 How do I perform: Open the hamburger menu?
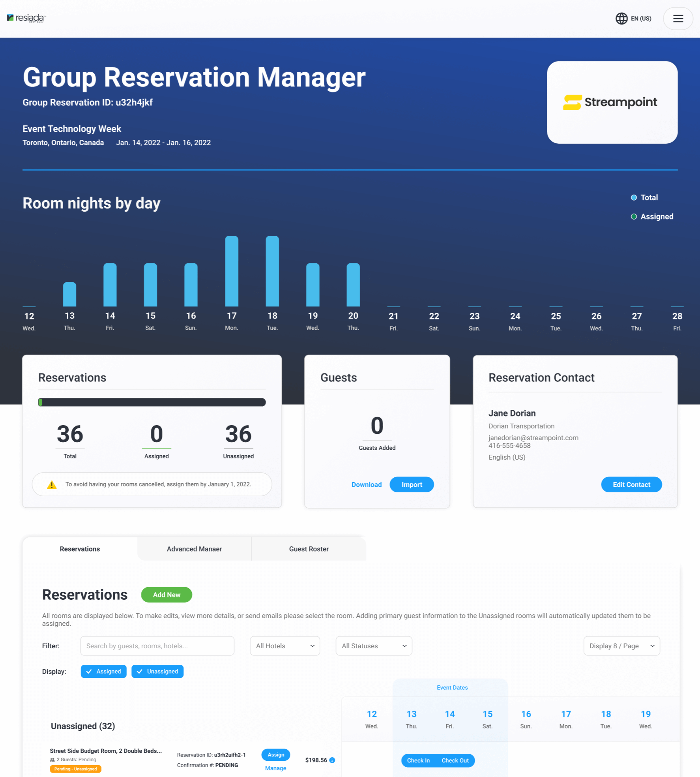(x=678, y=19)
